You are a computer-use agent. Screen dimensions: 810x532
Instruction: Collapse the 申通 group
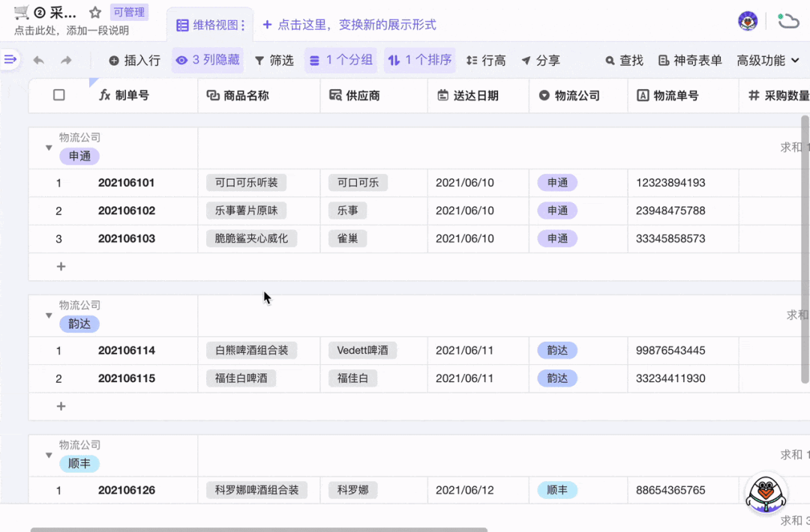click(x=49, y=148)
